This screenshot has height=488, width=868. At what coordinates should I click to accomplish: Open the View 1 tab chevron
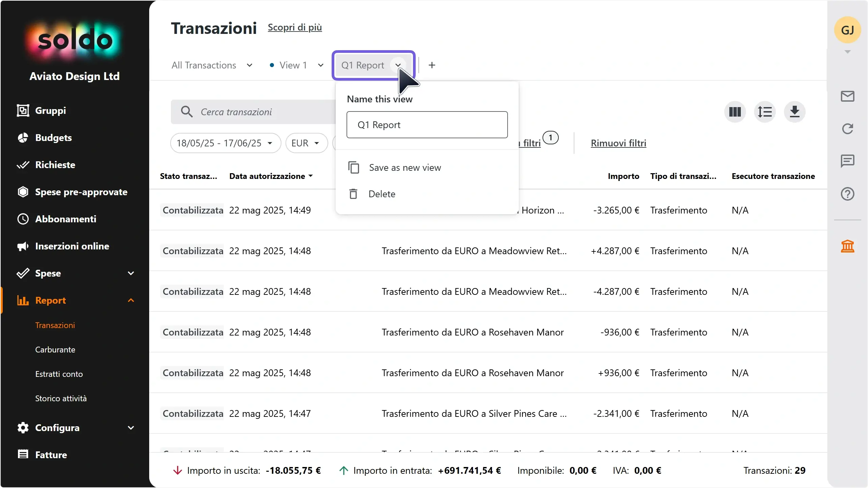click(x=320, y=65)
